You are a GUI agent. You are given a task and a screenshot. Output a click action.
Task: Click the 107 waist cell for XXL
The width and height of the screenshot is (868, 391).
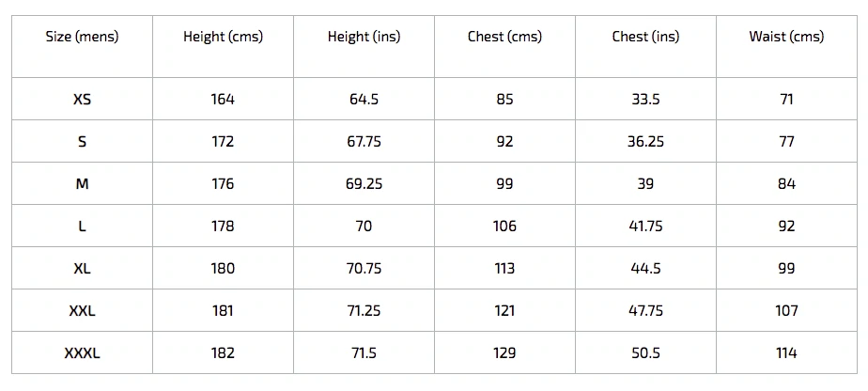pos(786,311)
